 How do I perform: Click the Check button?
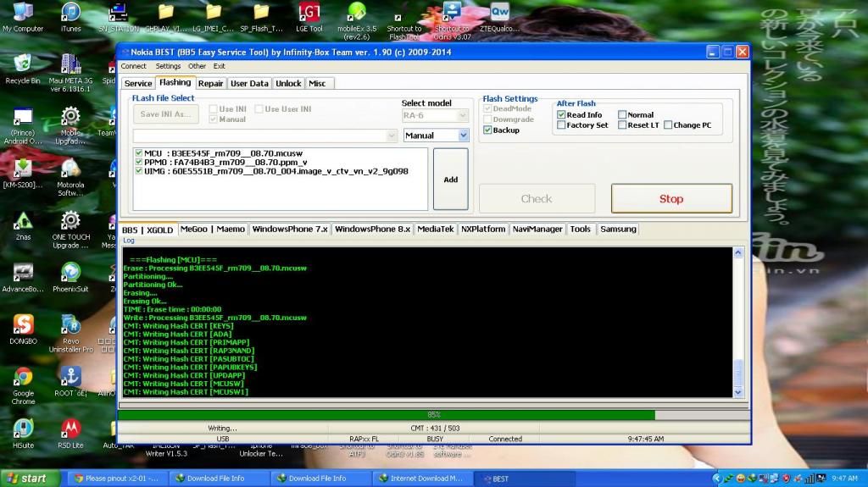(537, 199)
